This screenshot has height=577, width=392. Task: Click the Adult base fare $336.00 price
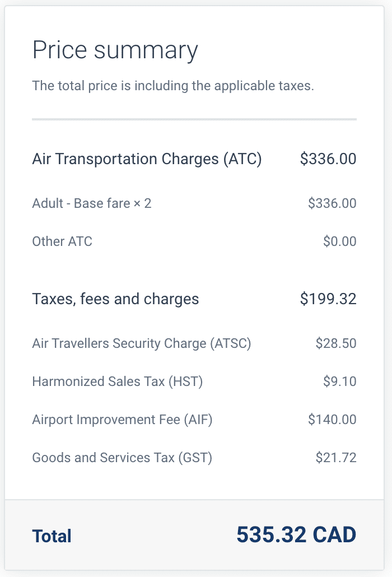(x=332, y=203)
